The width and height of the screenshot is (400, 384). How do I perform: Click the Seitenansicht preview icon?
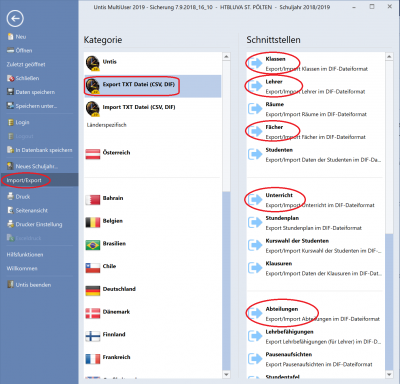point(10,210)
